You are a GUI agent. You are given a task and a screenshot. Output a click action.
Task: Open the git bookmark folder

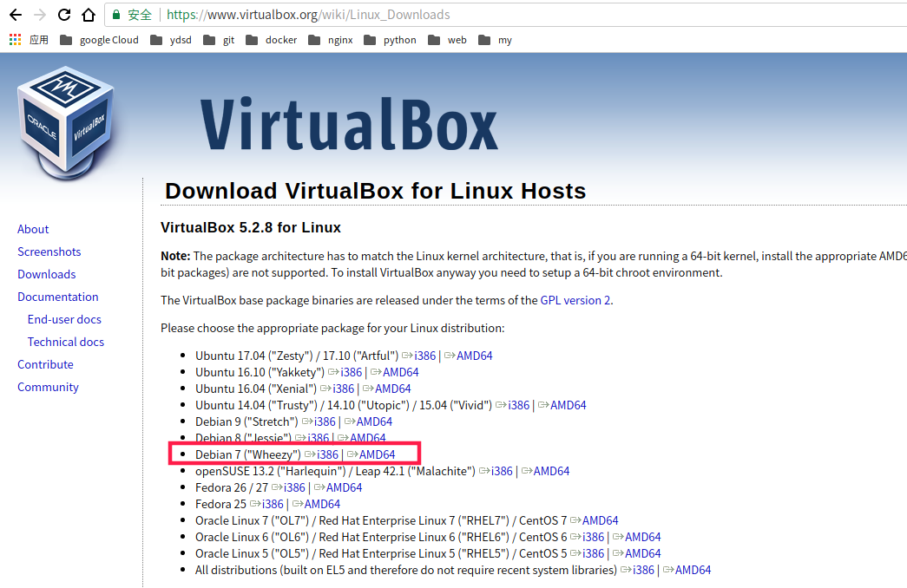pos(220,40)
